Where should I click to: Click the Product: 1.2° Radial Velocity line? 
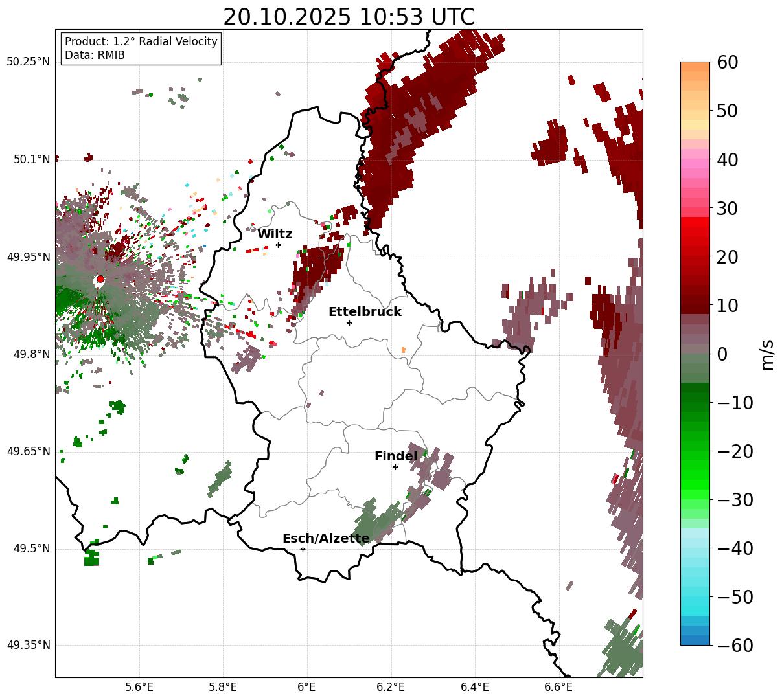141,41
